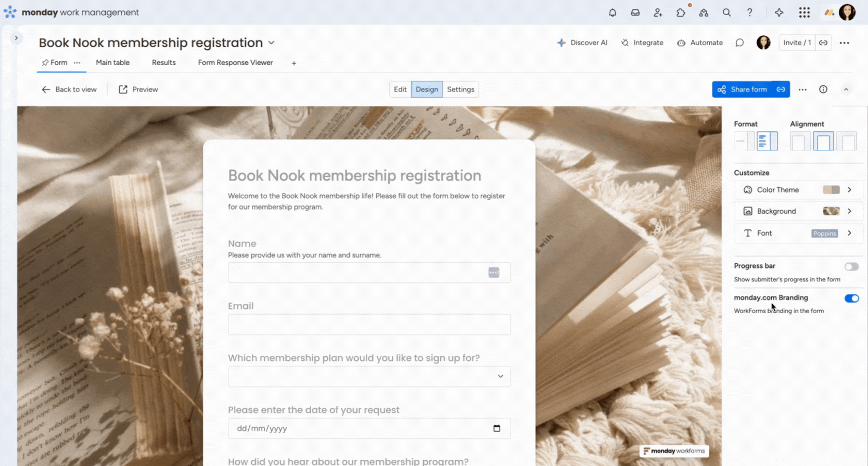Select the one-by-one Format option
Screen dimensions: 868x466
pyautogui.click(x=745, y=141)
